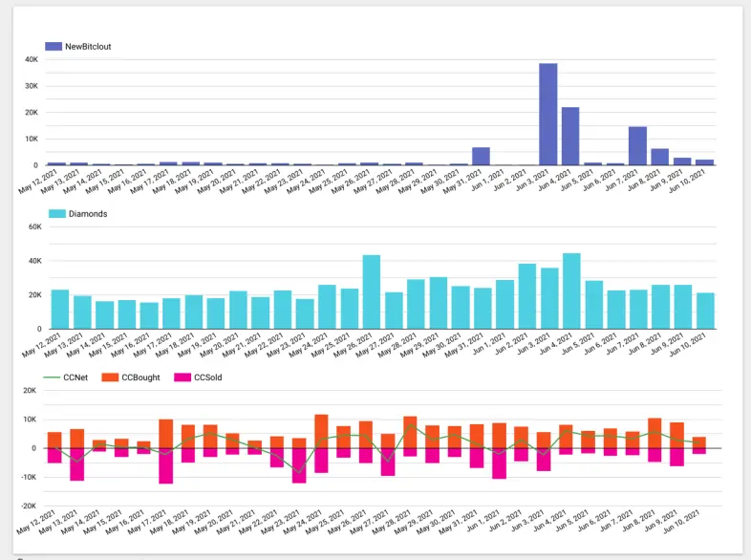Select the Jun 4 NewBitclout bar
Image resolution: width=751 pixels, height=560 pixels.
[570, 137]
